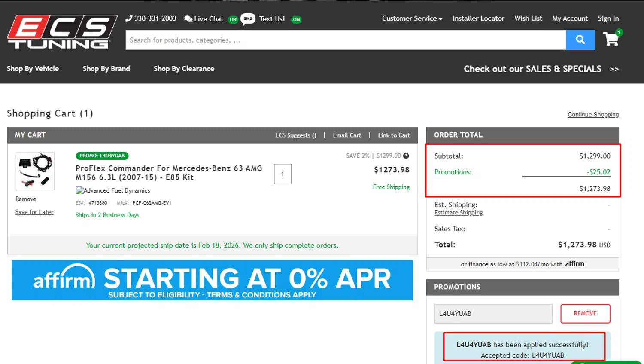Viewport: 644px width, 364px height.
Task: Click the Affirm logo in finance line
Action: coord(574,264)
